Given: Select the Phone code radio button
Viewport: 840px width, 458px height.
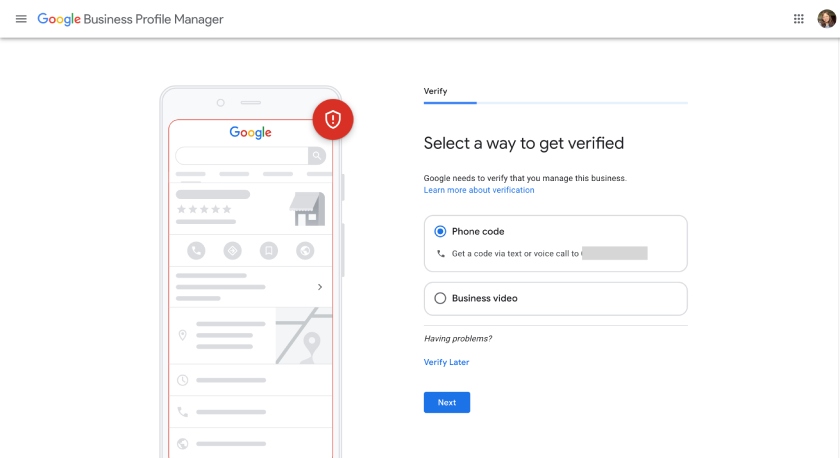Looking at the screenshot, I should click(x=440, y=231).
